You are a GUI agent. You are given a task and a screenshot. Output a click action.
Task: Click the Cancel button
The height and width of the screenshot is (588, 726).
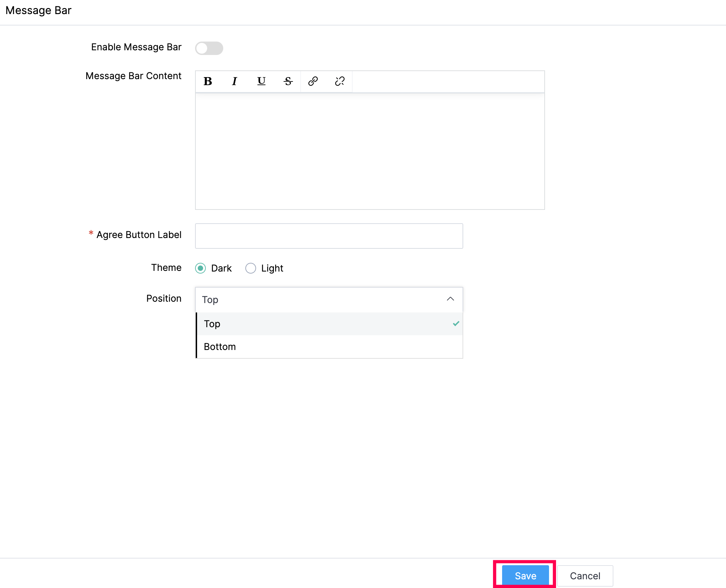point(585,576)
